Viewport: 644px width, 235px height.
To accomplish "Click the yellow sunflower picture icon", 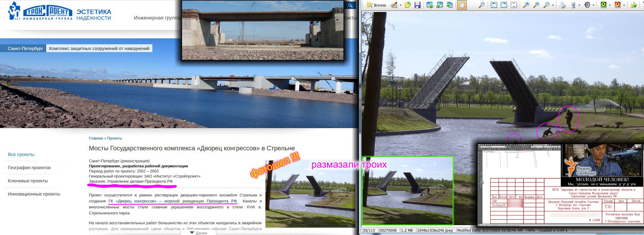I will tap(604, 5).
